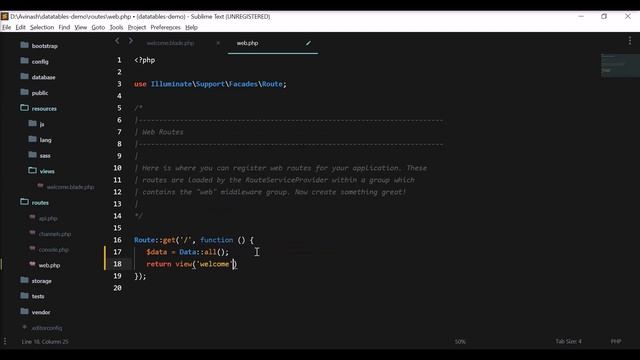The image size is (640, 360).
Task: Click the PHP icon beside web.php
Action: coord(32,264)
